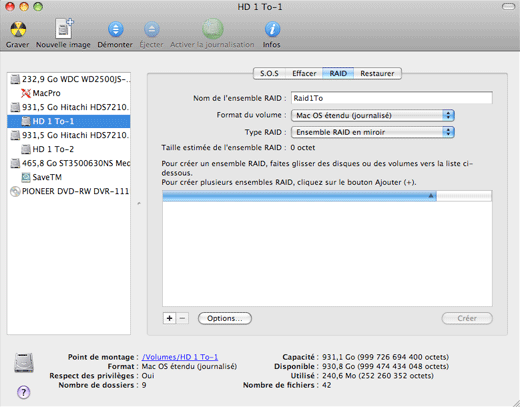The height and width of the screenshot is (407, 520).
Task: Open the /Volumes/HD 1 To-1 link
Action: point(180,357)
